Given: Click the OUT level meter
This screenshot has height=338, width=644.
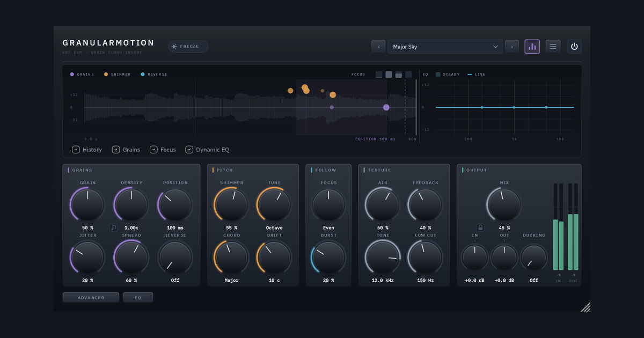Looking at the screenshot, I should pos(573,226).
